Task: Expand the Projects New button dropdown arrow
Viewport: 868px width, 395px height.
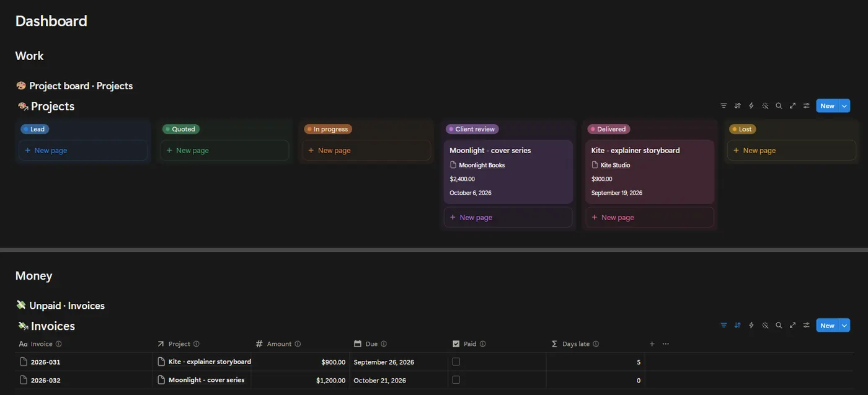Action: tap(844, 106)
